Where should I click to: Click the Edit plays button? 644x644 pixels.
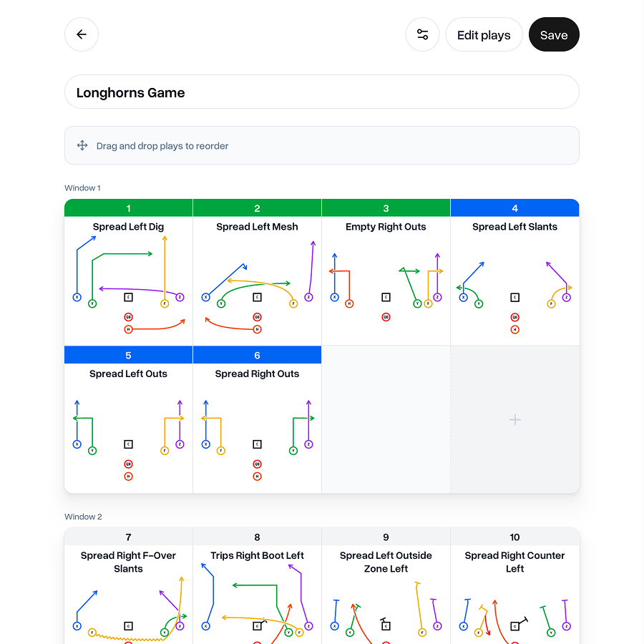484,34
